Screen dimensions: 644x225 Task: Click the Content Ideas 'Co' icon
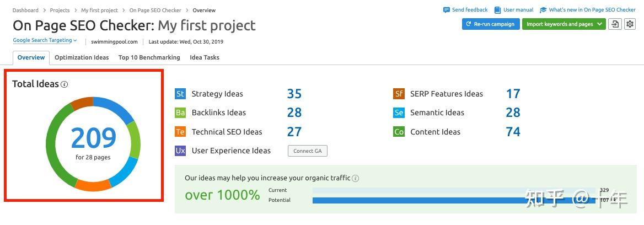(x=399, y=132)
